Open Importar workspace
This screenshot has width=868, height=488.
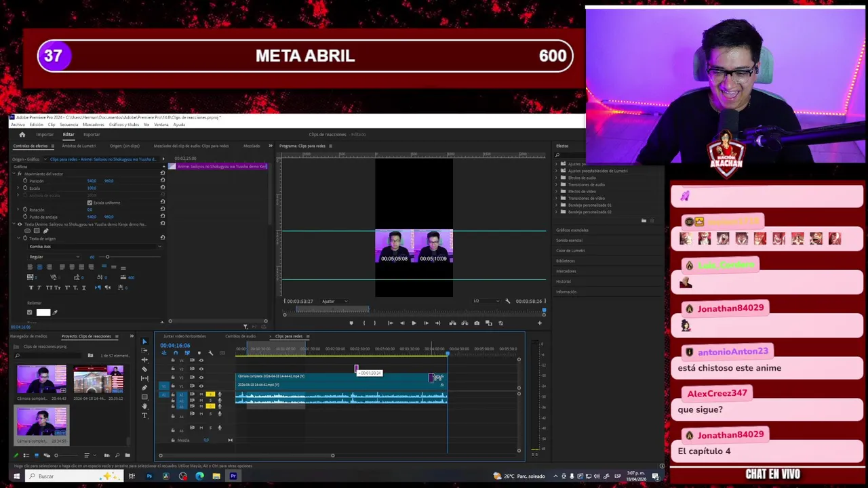click(x=45, y=134)
